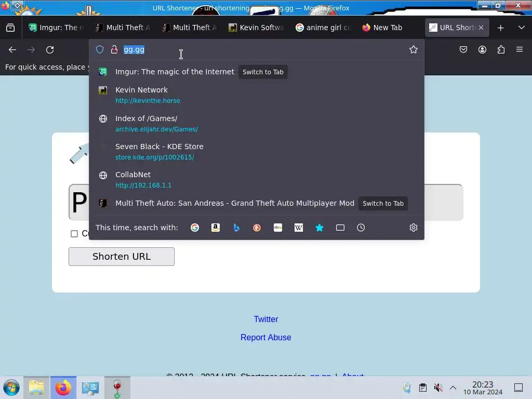Search this time with Wikipedia
The height and width of the screenshot is (399, 532).
pos(299,228)
